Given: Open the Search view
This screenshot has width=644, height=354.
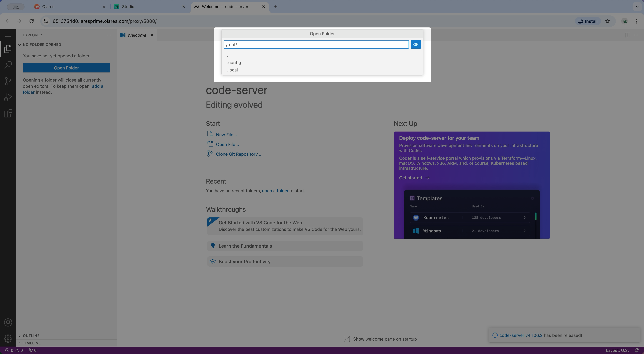Looking at the screenshot, I should tap(8, 65).
